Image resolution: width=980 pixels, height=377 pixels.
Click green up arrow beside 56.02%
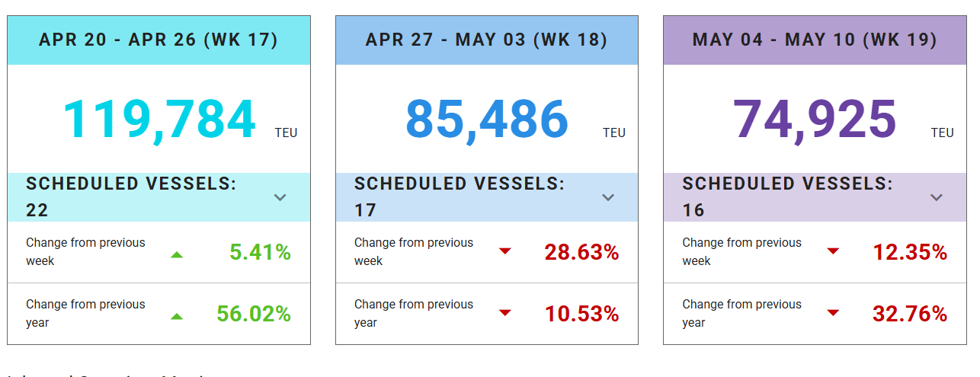pyautogui.click(x=177, y=315)
